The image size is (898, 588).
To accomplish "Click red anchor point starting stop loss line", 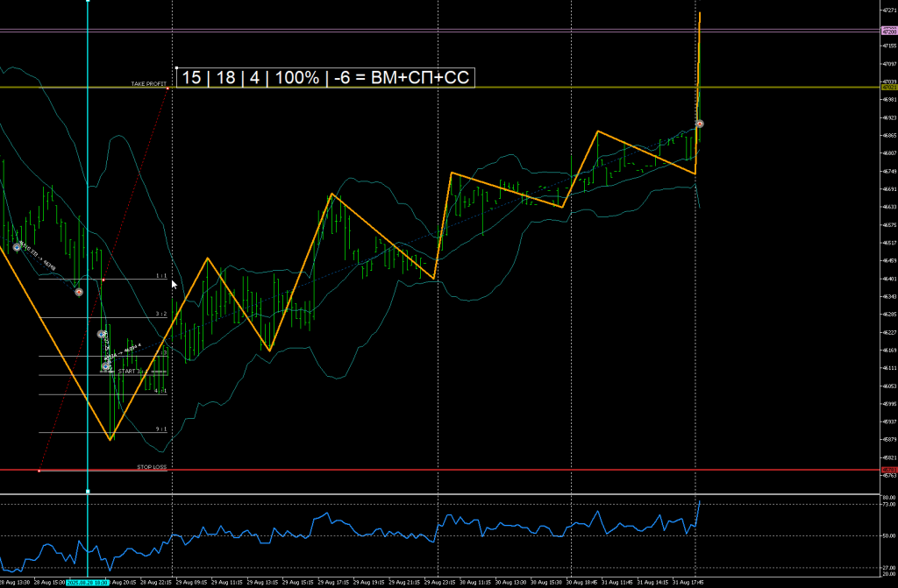I will (39, 471).
